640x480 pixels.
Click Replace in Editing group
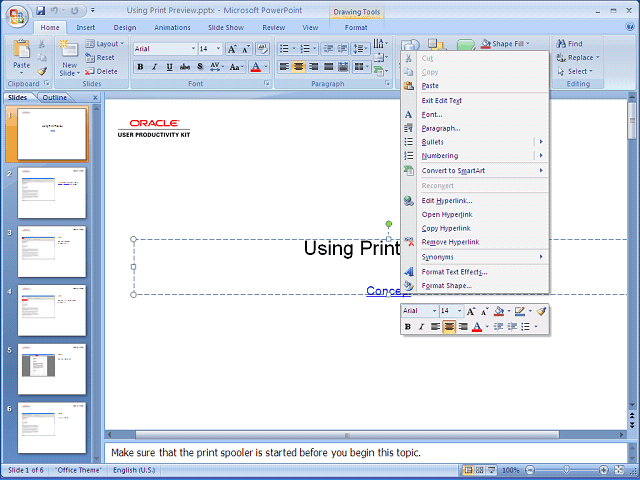pyautogui.click(x=578, y=58)
